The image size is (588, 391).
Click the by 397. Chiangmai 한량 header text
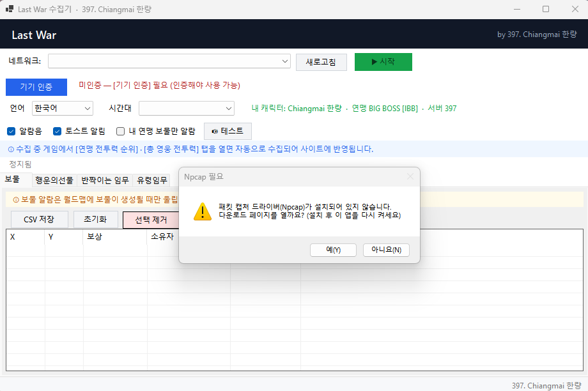pyautogui.click(x=537, y=34)
